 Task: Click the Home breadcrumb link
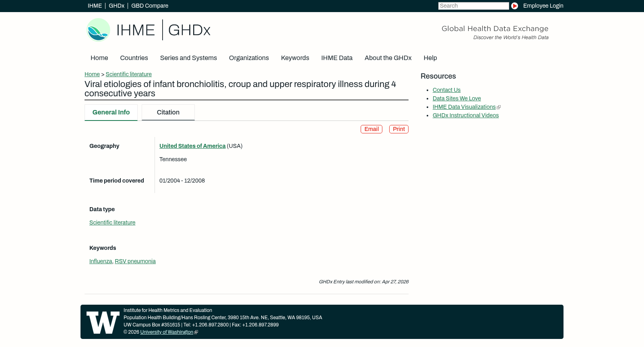click(x=92, y=75)
